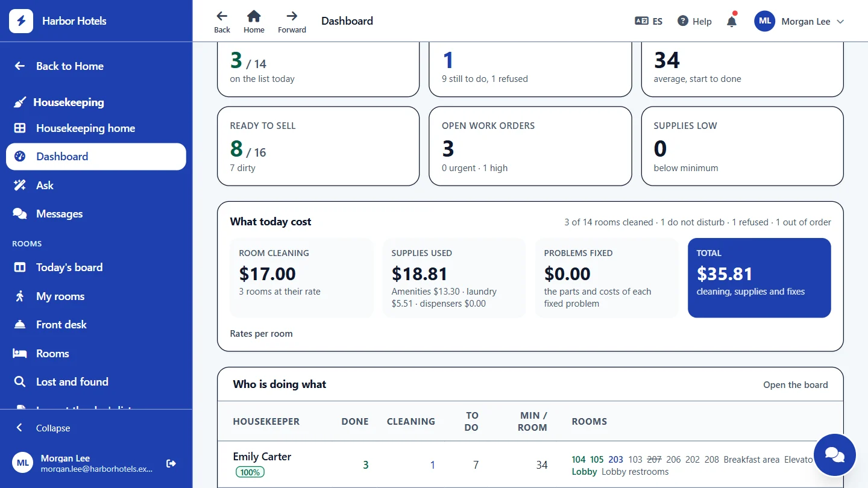868x488 pixels.
Task: Click the Problems Fixed $0.00 amount
Action: coord(567,274)
